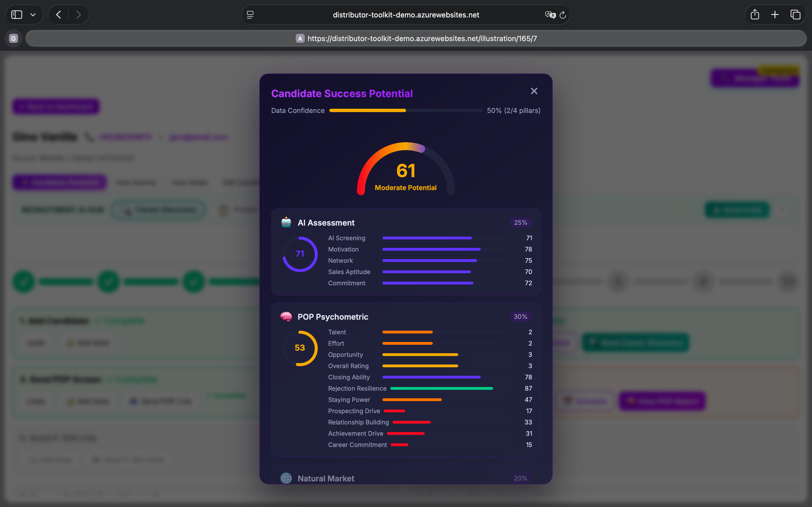Reload page with refresh icon
This screenshot has height=507, width=812.
tap(563, 15)
